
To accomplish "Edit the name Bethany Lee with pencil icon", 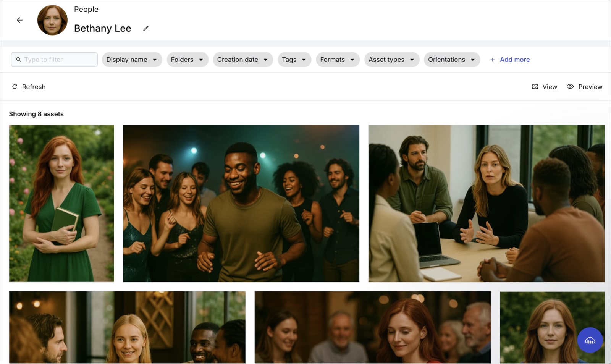I will [x=146, y=28].
